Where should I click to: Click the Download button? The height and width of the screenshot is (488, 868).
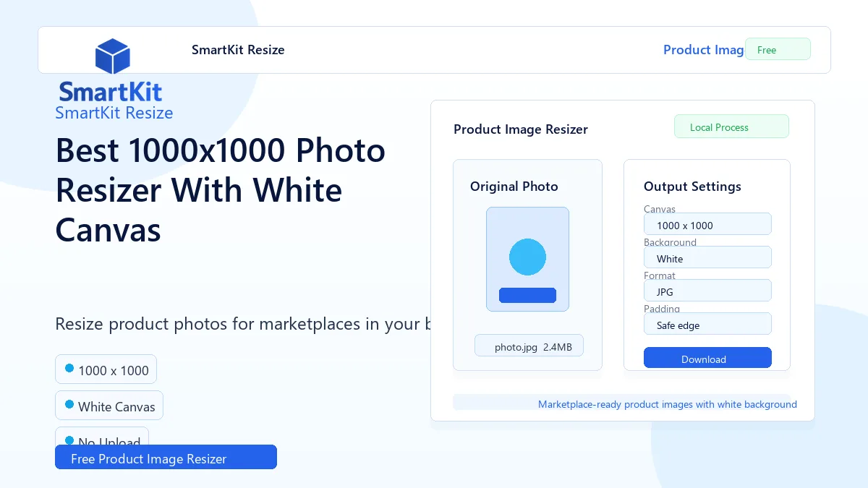tap(707, 358)
